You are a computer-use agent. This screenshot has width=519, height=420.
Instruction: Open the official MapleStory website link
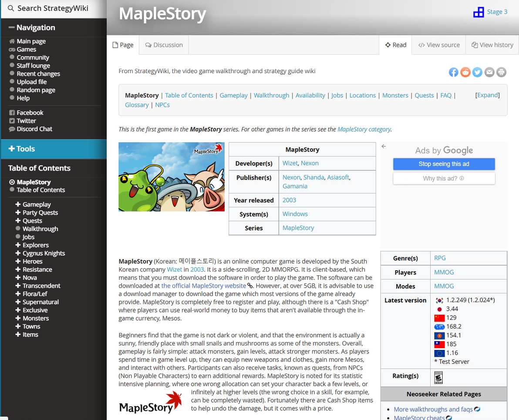pos(204,286)
